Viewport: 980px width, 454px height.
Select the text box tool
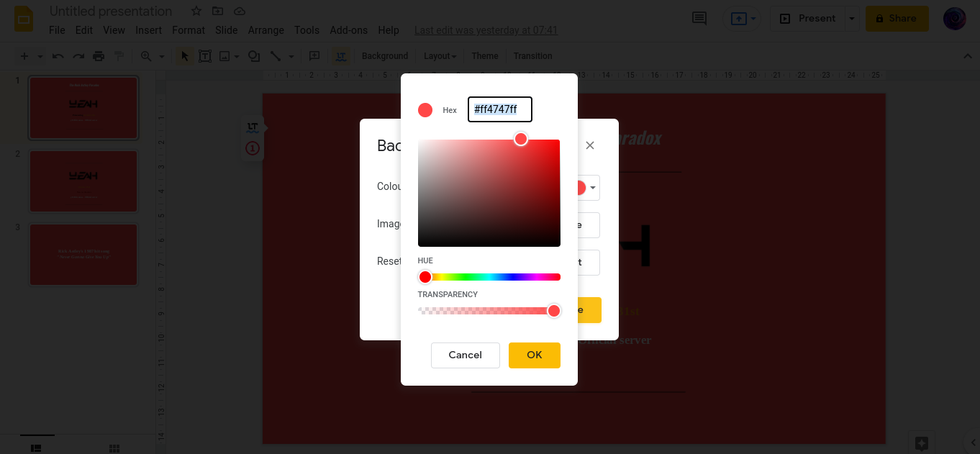pos(205,56)
